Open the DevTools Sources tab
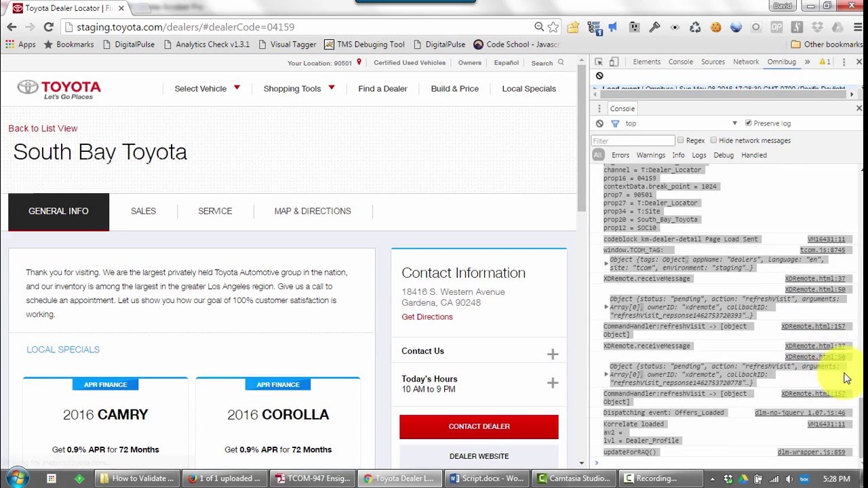 pyautogui.click(x=713, y=62)
